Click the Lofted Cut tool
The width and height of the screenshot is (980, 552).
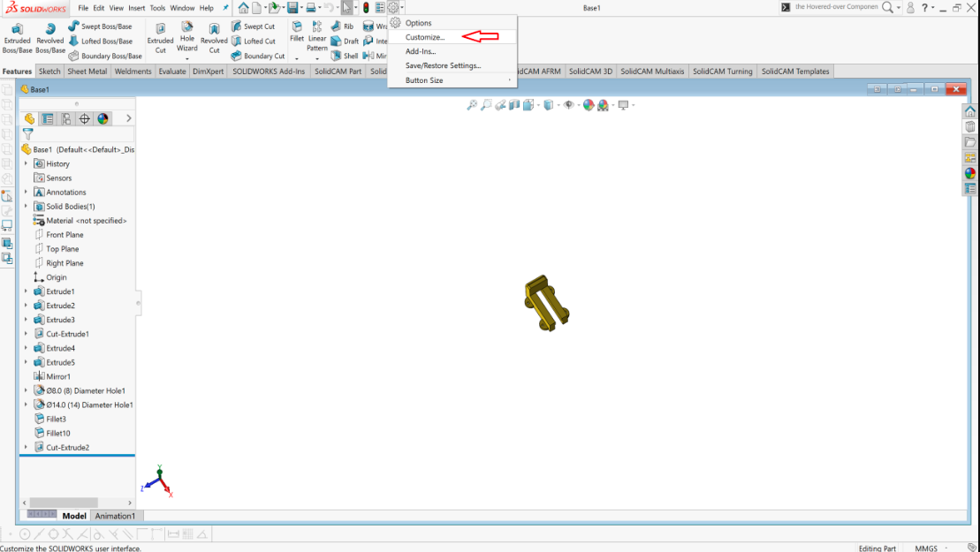point(253,42)
